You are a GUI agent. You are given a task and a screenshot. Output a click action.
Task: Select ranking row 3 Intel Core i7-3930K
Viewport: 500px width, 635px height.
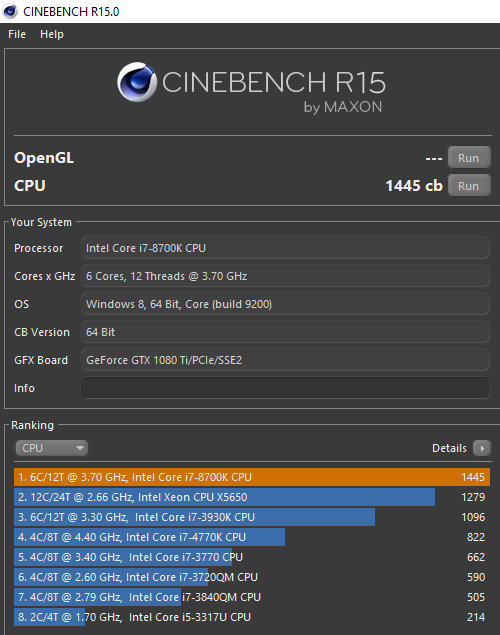coord(252,517)
